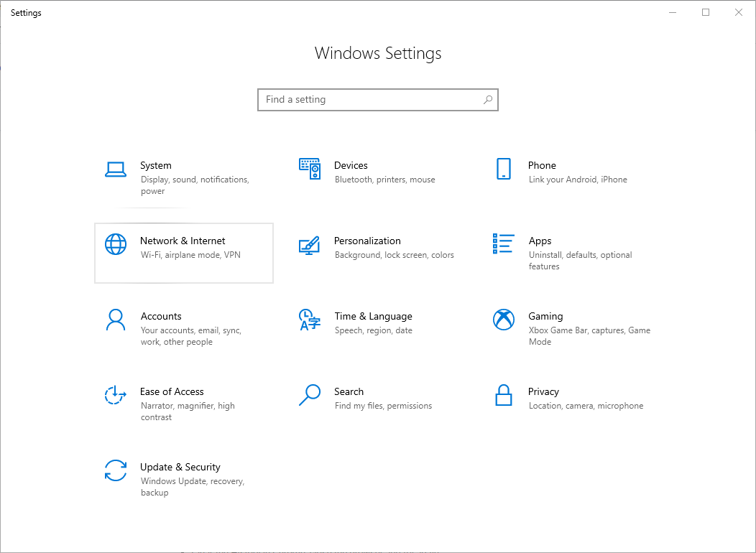The height and width of the screenshot is (553, 756).
Task: Click 'Background, lock screen, colors' description
Action: (x=395, y=255)
